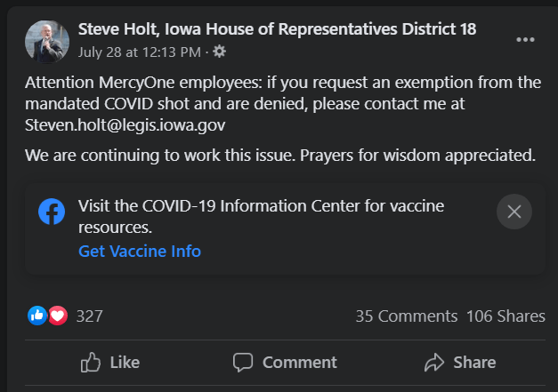
Task: Click the arrow Share icon
Action: [x=433, y=362]
